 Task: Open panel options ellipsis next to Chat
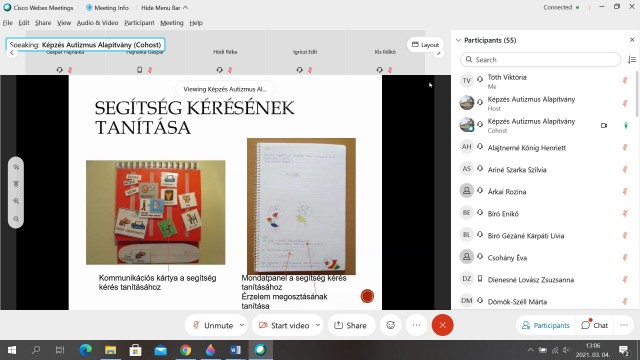click(x=624, y=325)
